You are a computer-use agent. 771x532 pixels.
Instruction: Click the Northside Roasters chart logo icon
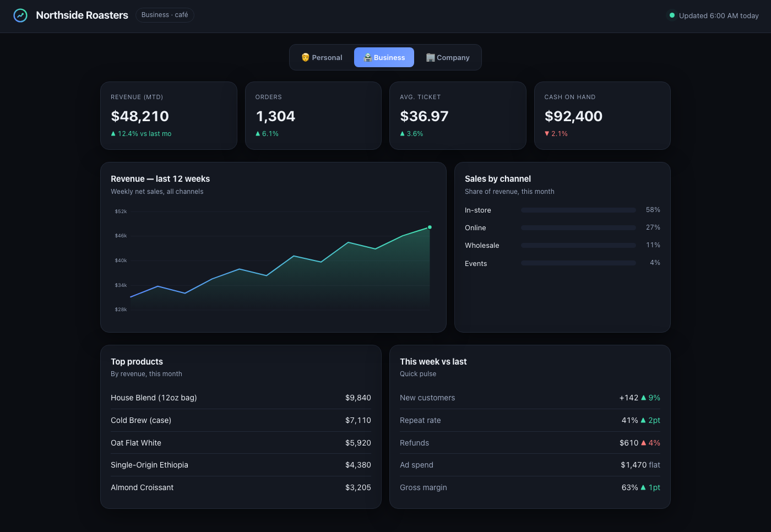point(20,15)
